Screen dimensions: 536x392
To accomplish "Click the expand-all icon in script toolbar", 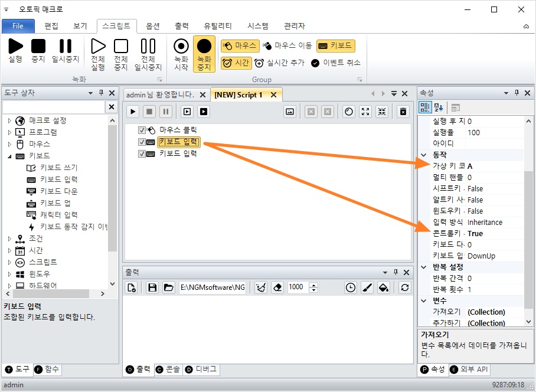I will [365, 112].
